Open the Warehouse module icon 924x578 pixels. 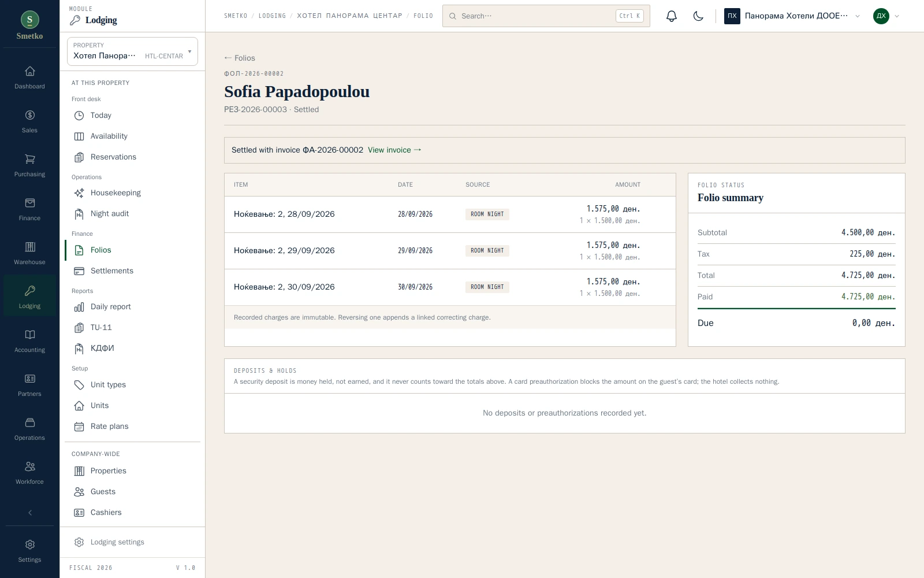pyautogui.click(x=29, y=254)
